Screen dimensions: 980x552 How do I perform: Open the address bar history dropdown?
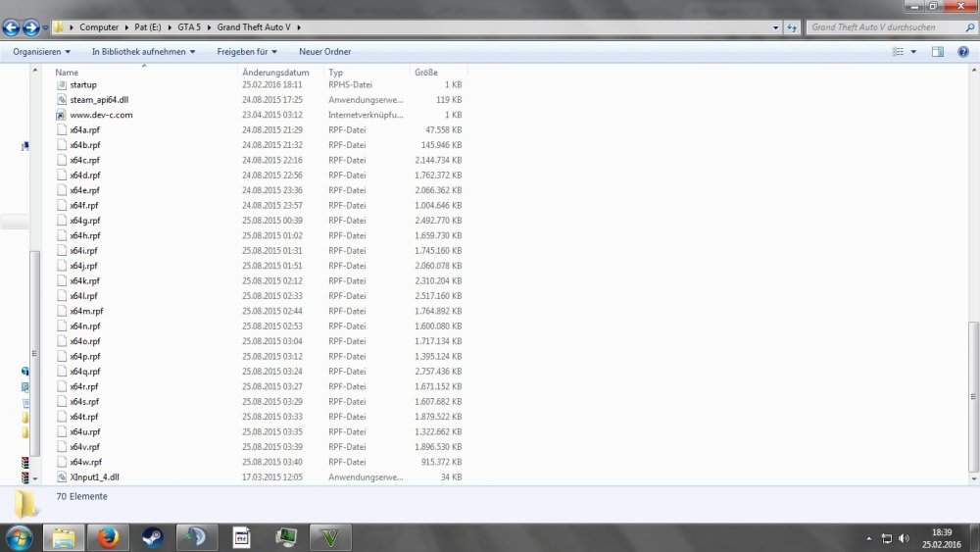[x=775, y=27]
